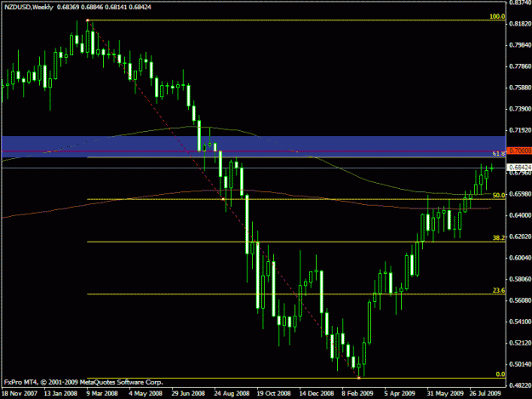The height and width of the screenshot is (399, 532).
Task: Select the 100.0 Fibonacci level label
Action: tap(497, 16)
